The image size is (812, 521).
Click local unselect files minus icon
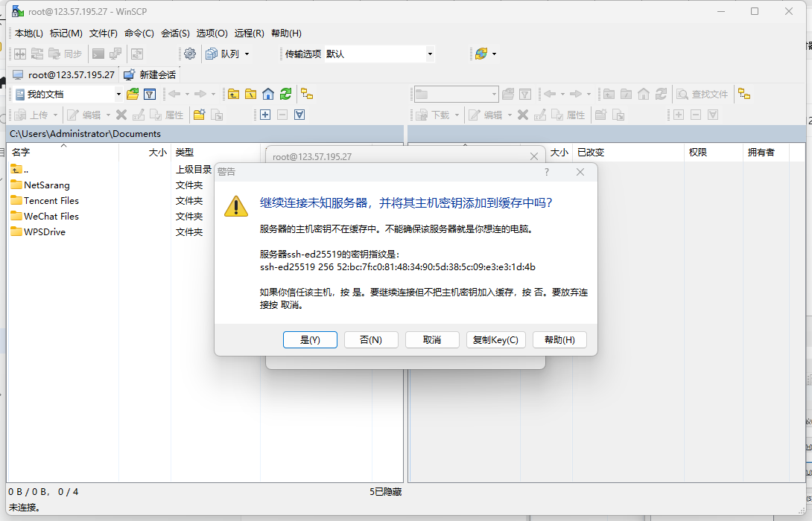pos(282,115)
